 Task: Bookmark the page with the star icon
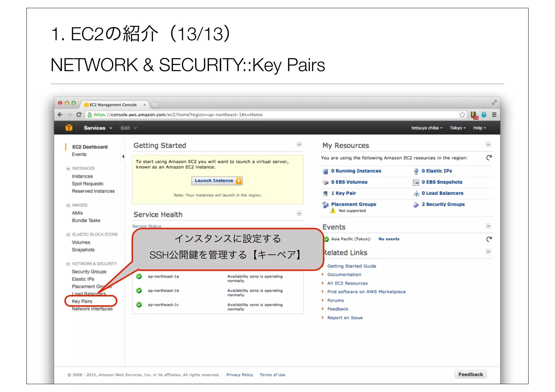point(462,115)
